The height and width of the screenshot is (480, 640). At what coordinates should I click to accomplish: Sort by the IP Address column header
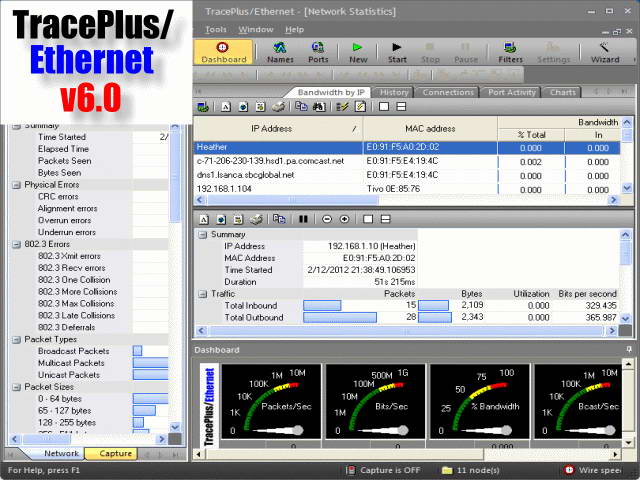[278, 129]
